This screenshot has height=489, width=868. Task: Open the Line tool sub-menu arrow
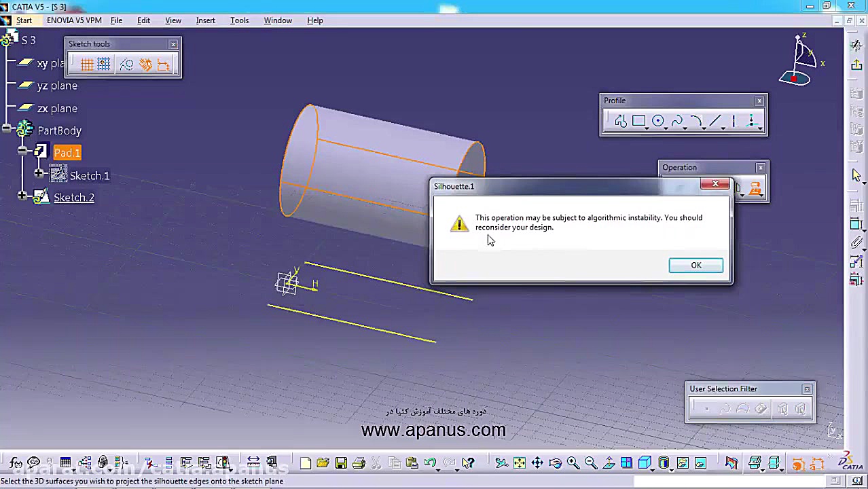pyautogui.click(x=723, y=128)
